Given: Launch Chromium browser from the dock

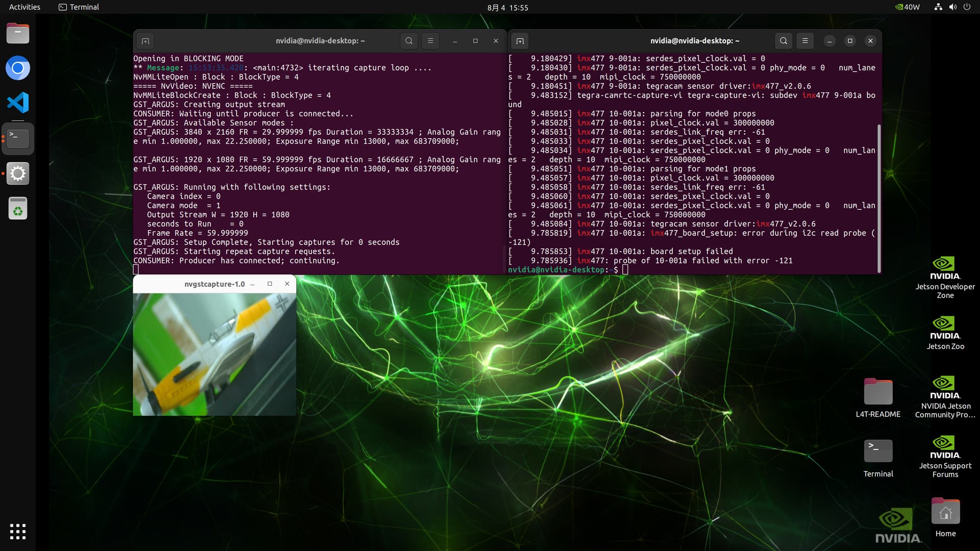Looking at the screenshot, I should point(18,68).
